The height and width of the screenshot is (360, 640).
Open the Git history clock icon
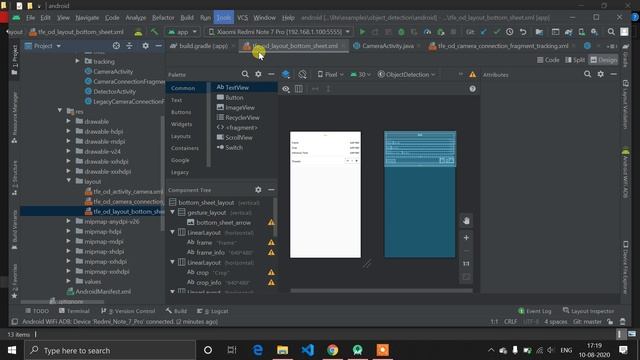pyautogui.click(x=509, y=32)
